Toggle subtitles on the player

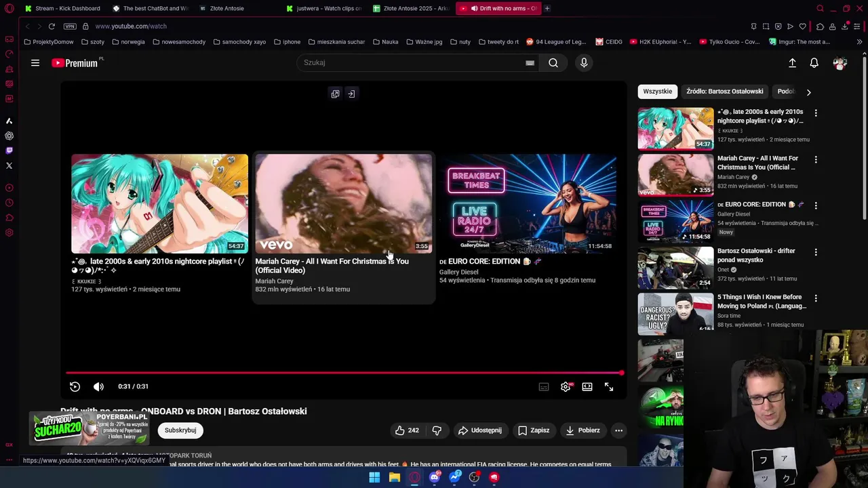click(544, 386)
